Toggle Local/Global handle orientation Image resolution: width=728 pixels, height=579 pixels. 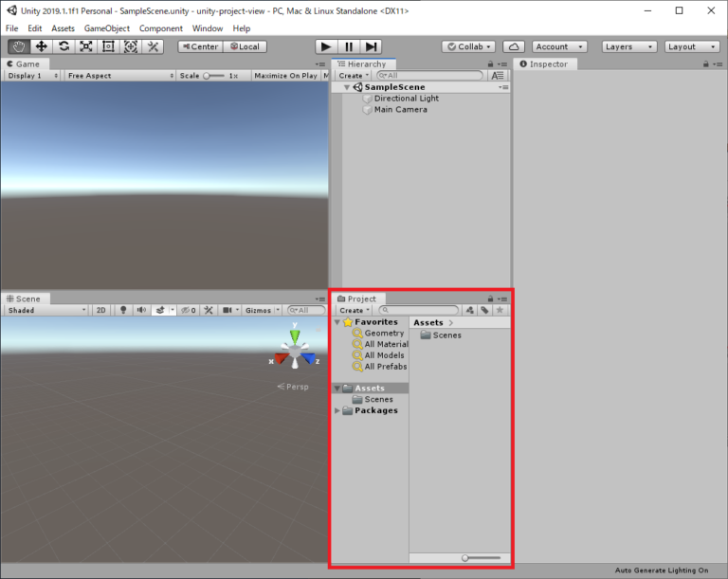245,46
